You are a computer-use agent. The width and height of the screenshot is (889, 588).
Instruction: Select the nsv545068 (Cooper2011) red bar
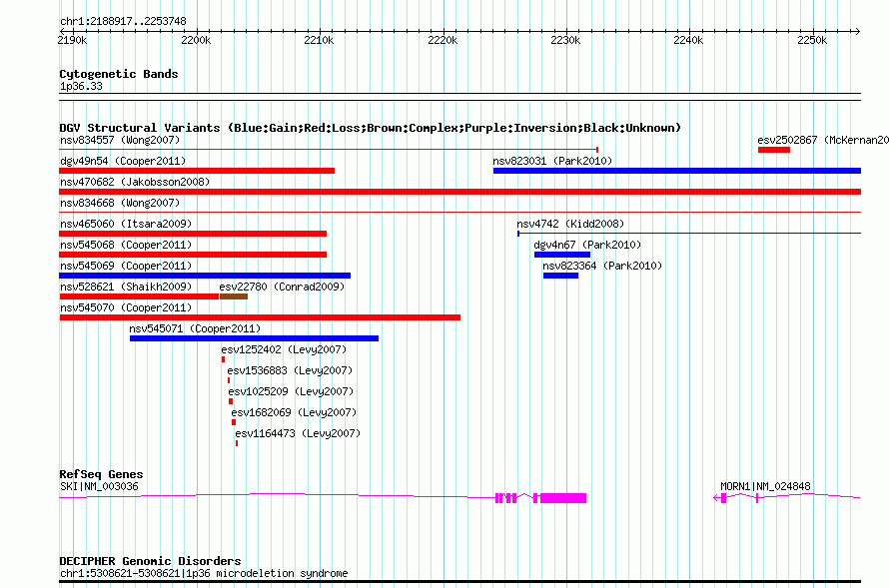pyautogui.click(x=193, y=255)
